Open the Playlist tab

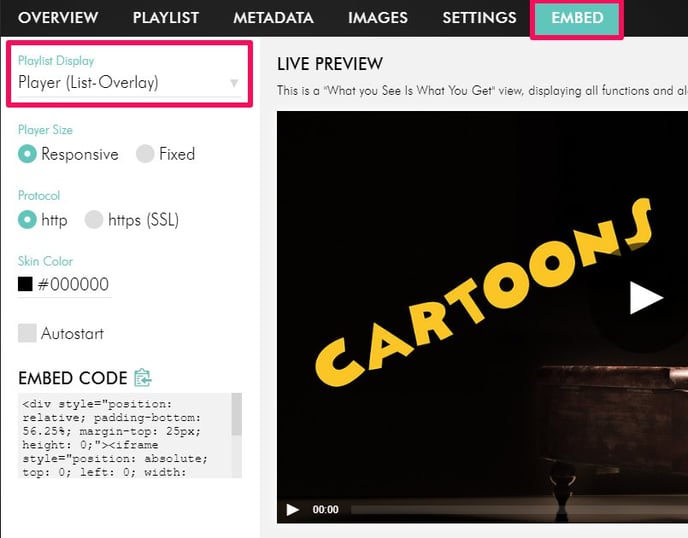(165, 18)
